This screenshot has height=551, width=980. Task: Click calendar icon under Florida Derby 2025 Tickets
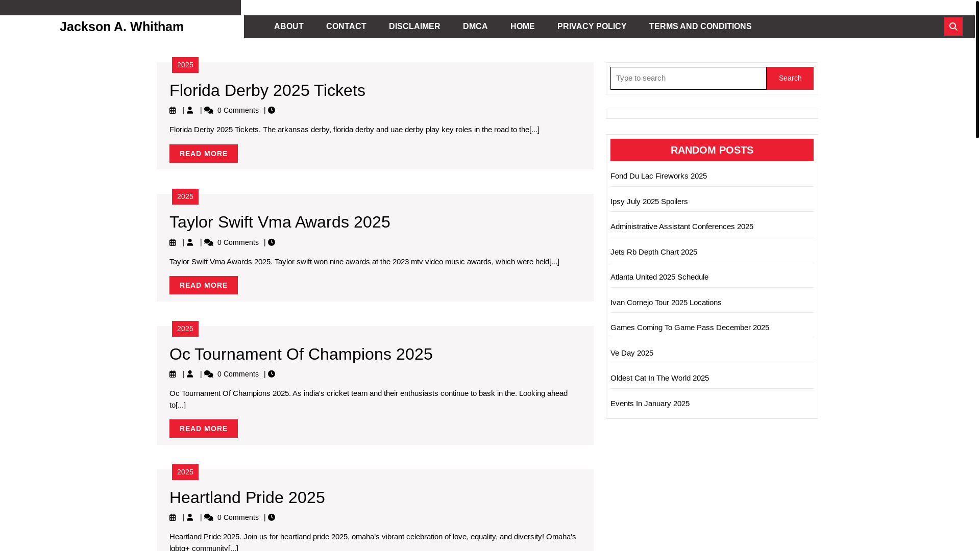click(173, 110)
